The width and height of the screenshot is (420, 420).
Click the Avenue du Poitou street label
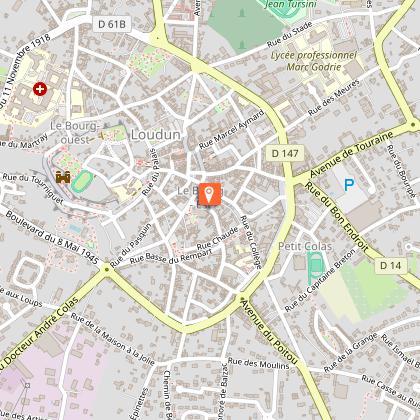coord(269,332)
